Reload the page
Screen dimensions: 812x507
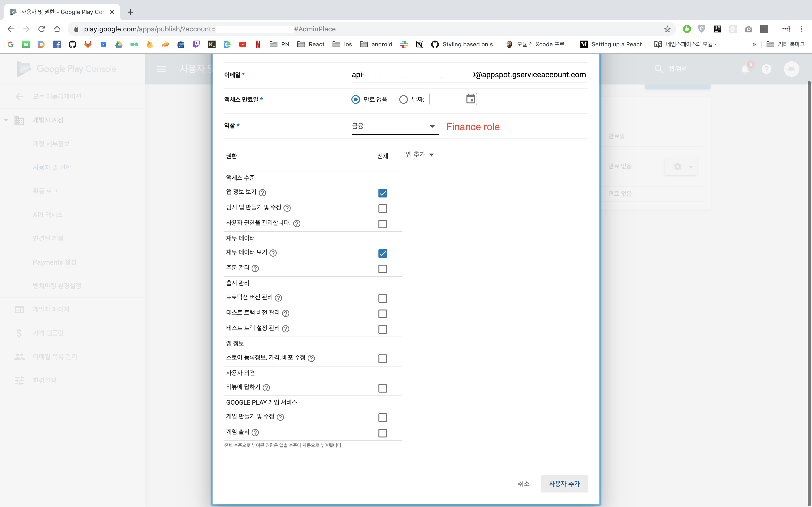point(42,29)
